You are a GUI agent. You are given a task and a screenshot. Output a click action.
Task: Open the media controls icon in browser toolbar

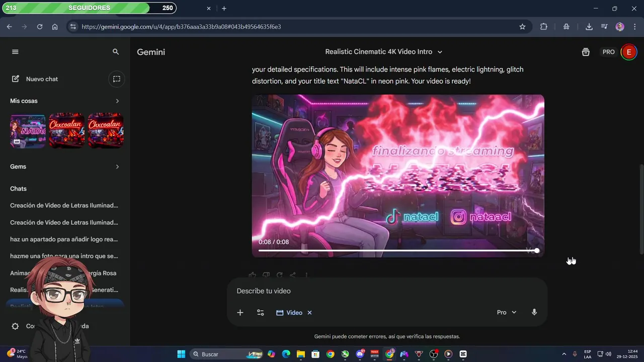tap(604, 27)
